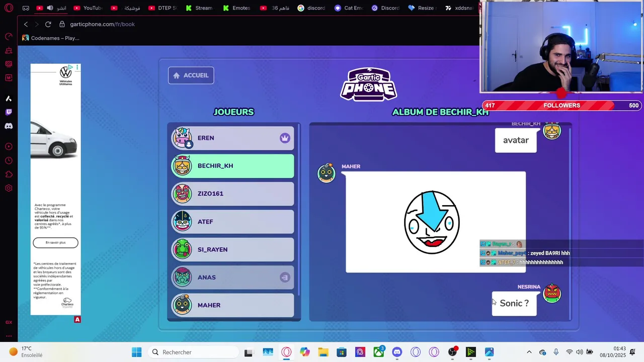Switch to the Google discord search tab

click(311, 8)
